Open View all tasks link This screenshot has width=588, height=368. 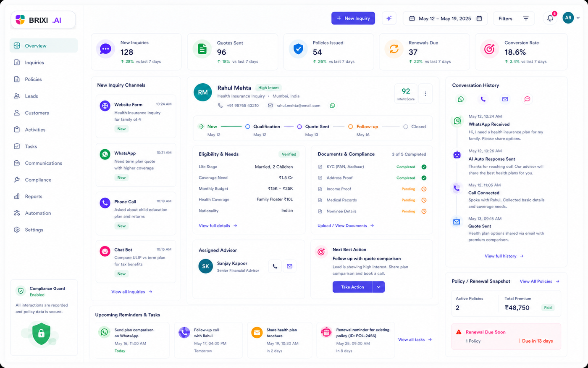415,339
